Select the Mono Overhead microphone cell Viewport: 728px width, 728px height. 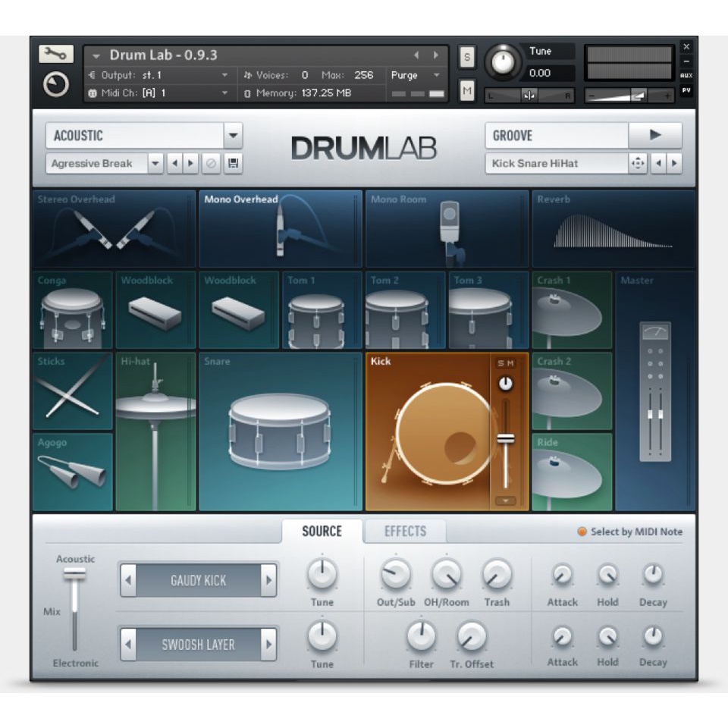pyautogui.click(x=281, y=228)
